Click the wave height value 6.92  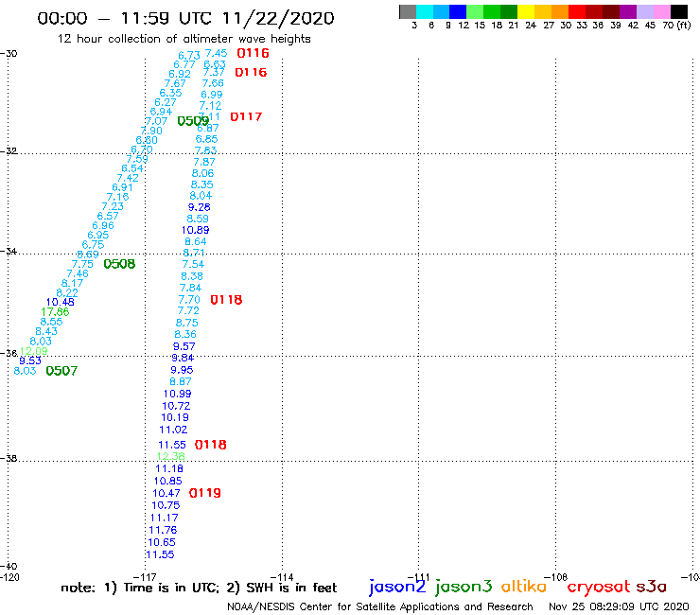click(x=180, y=74)
